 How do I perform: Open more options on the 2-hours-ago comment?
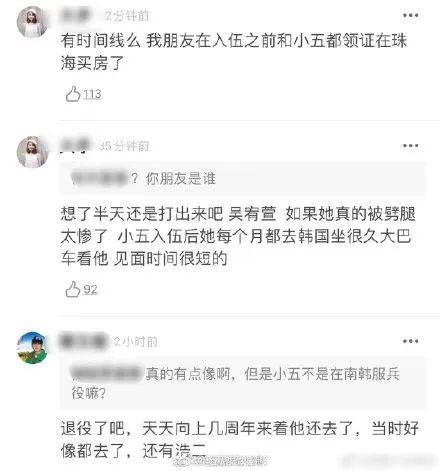tap(410, 341)
